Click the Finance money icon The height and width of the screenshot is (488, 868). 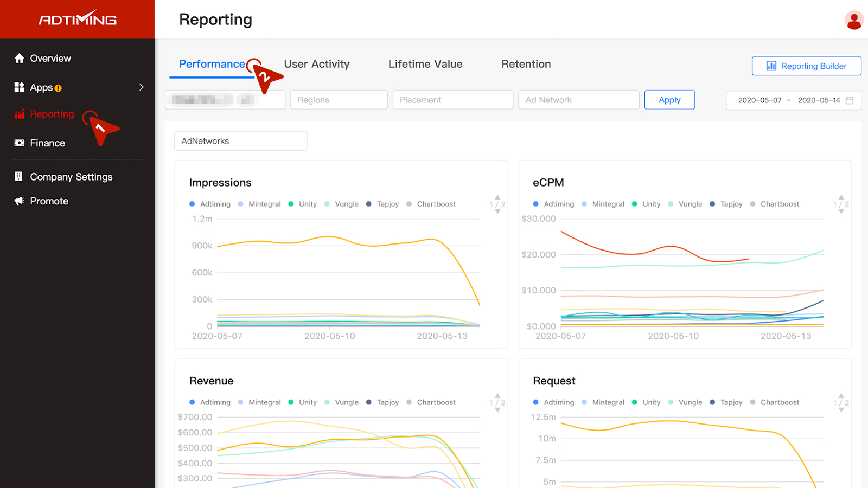(x=20, y=143)
